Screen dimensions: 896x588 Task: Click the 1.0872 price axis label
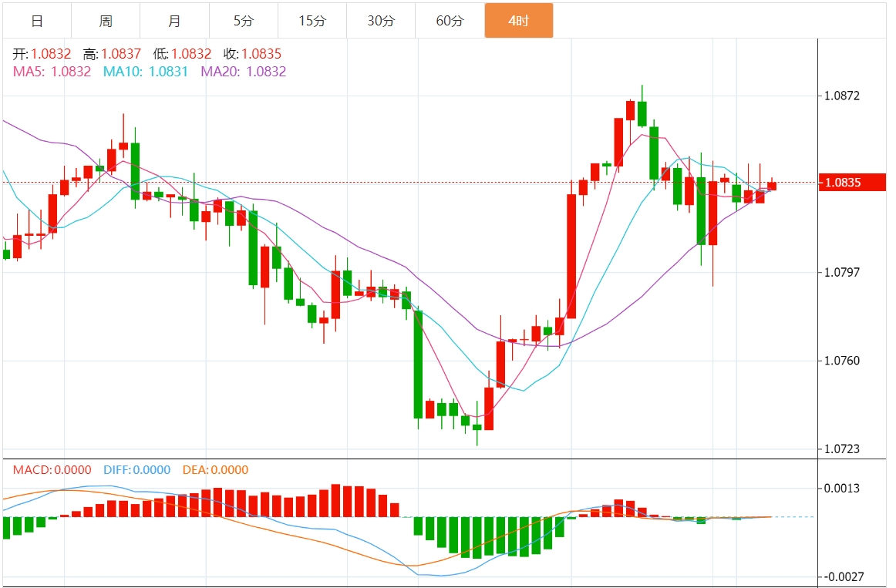coord(842,96)
